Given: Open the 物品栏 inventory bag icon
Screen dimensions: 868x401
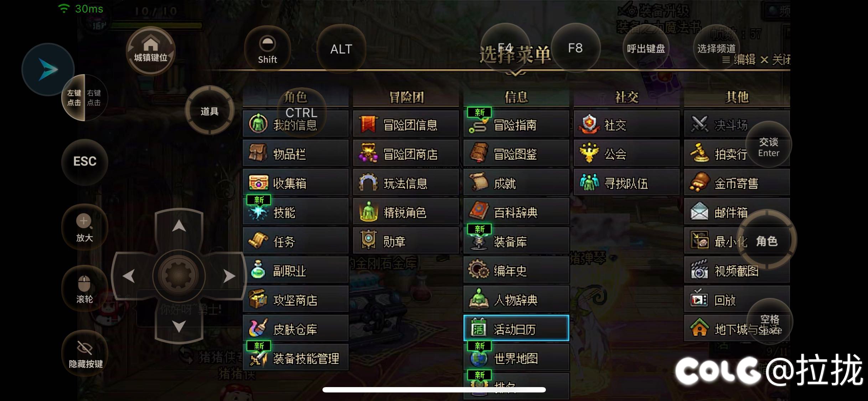Looking at the screenshot, I should (x=258, y=154).
